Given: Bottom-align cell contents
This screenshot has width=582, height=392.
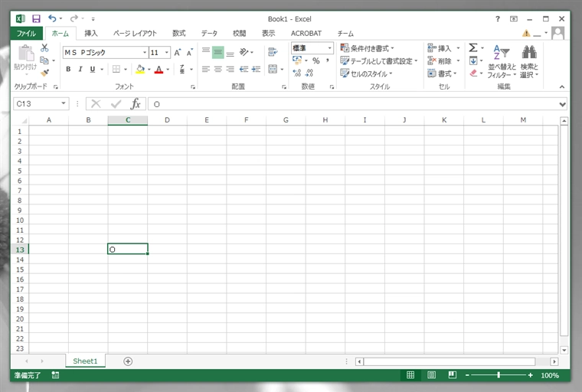Looking at the screenshot, I should pyautogui.click(x=231, y=53).
